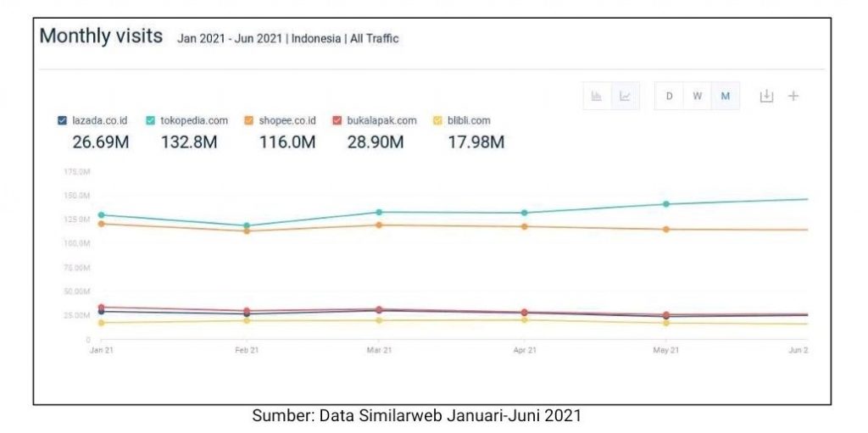Image resolution: width=868 pixels, height=433 pixels.
Task: Toggle blibli.com checkbox
Action: pyautogui.click(x=438, y=120)
